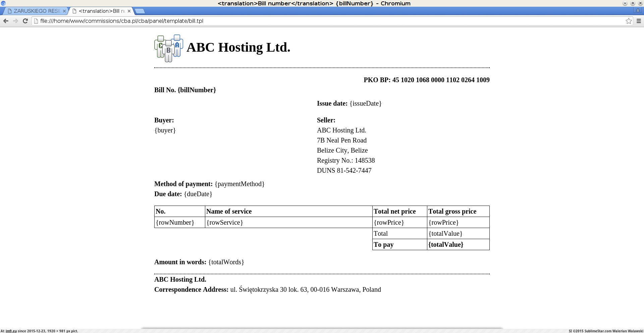Bookmark this page with the star icon
Viewport: 644px width, 333px height.
click(x=629, y=21)
